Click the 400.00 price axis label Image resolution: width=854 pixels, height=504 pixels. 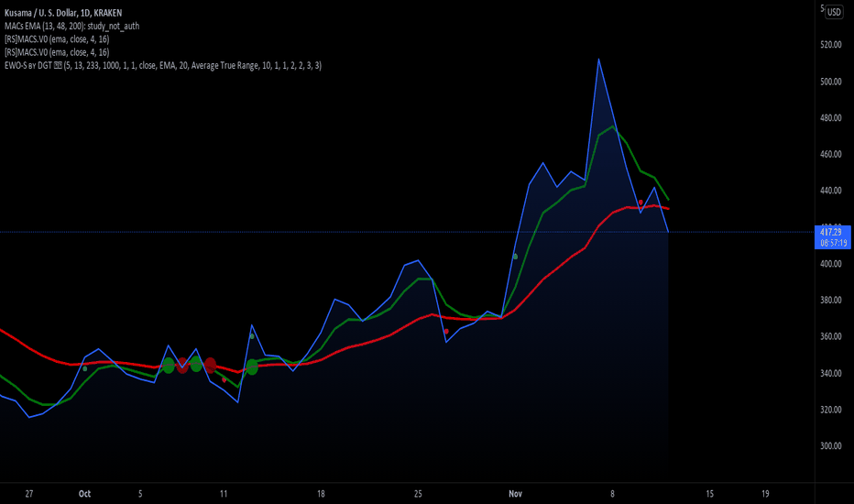click(830, 264)
